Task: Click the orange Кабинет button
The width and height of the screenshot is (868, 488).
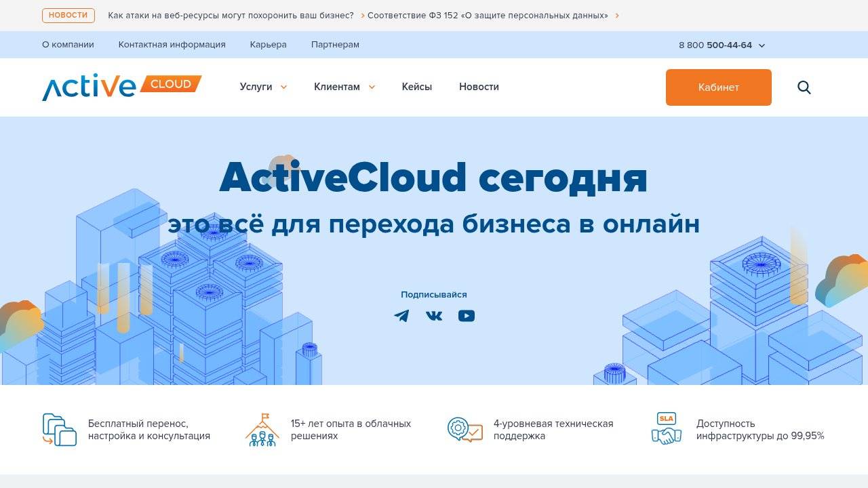Action: 719,87
